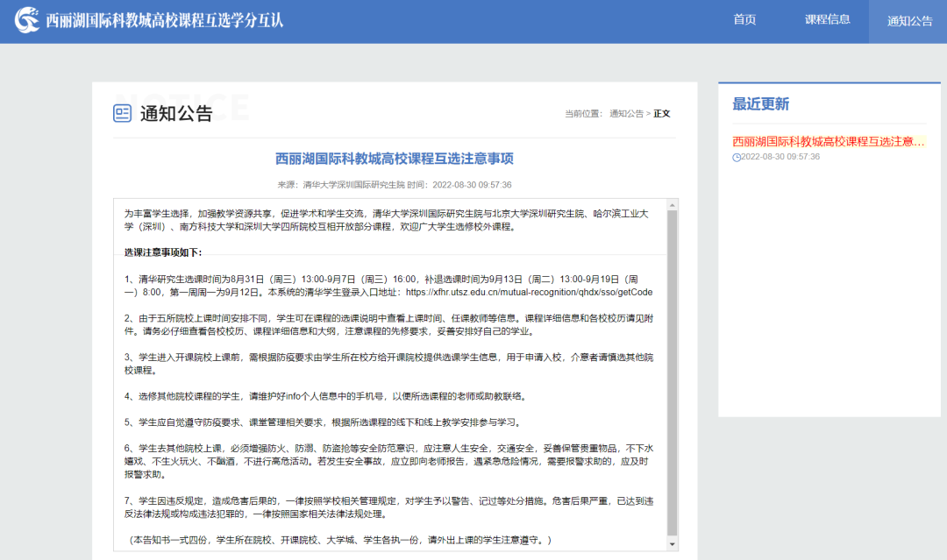
Task: Click the 最近更新 heading
Action: (760, 103)
